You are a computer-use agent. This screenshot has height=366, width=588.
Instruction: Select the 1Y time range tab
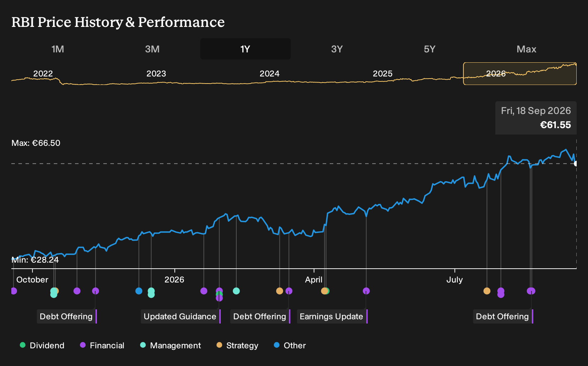(246, 49)
